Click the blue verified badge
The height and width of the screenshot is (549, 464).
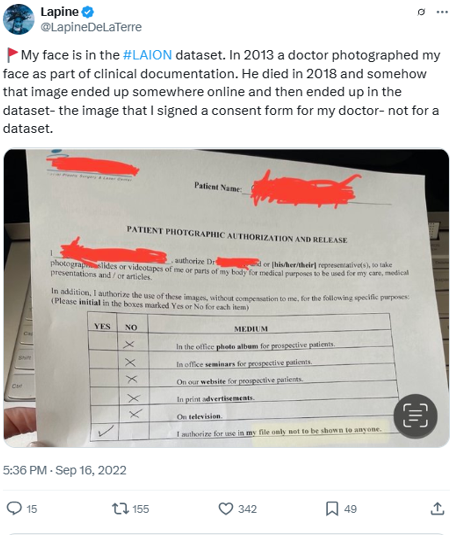tap(88, 12)
